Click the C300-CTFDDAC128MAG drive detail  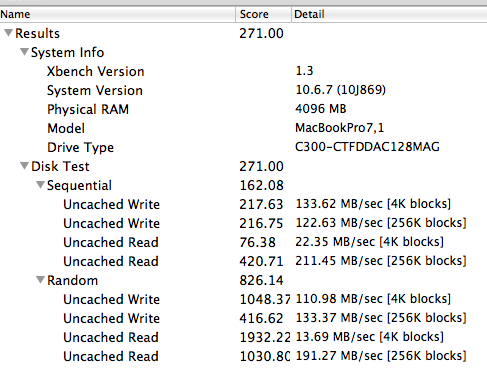[x=367, y=147]
